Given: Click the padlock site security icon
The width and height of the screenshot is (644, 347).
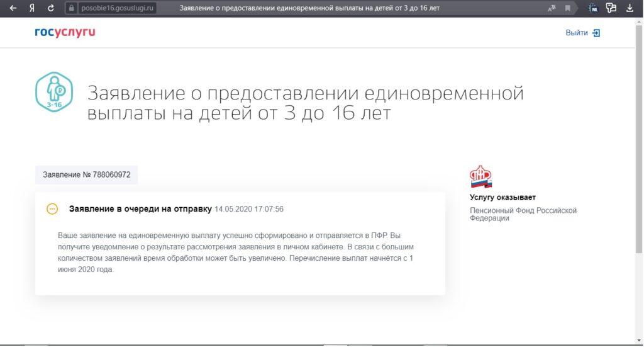Looking at the screenshot, I should coord(72,8).
